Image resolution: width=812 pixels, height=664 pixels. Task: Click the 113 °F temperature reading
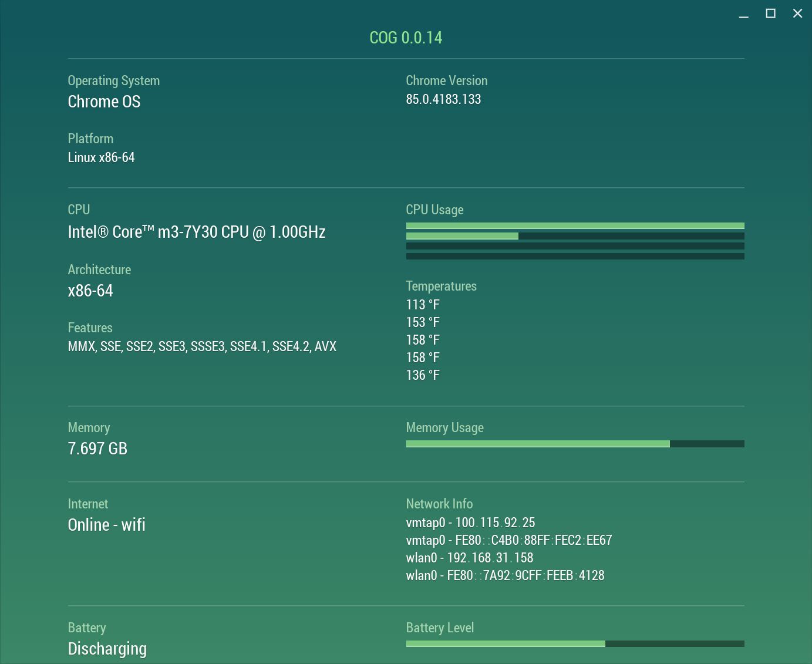tap(423, 305)
